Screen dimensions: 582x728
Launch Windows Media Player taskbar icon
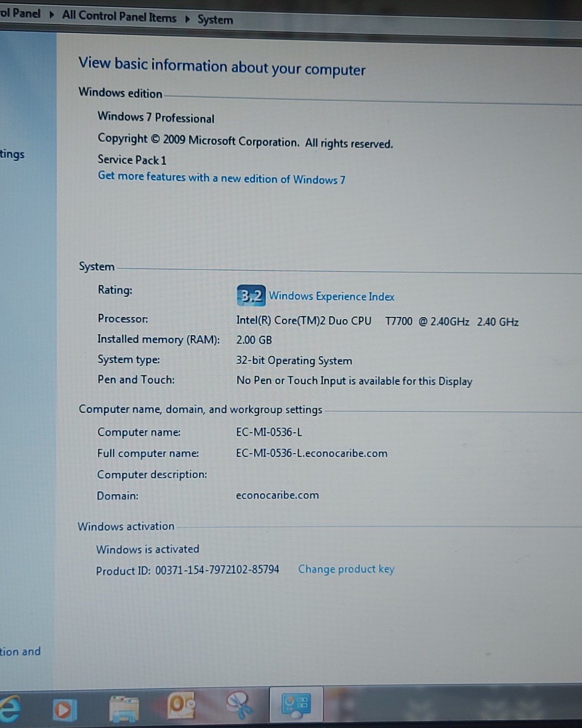click(x=65, y=709)
